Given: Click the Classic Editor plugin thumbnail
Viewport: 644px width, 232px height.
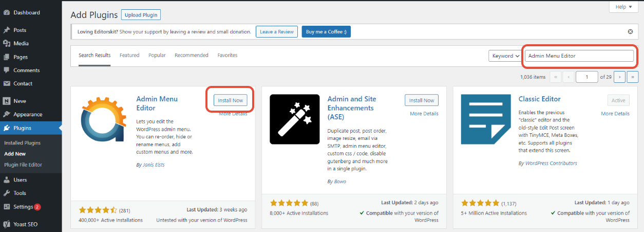Looking at the screenshot, I should (485, 119).
